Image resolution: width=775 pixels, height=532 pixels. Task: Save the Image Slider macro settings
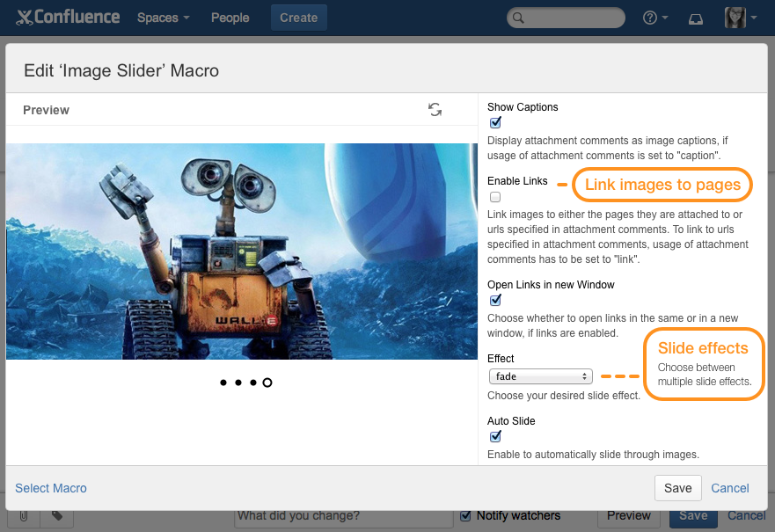[678, 488]
